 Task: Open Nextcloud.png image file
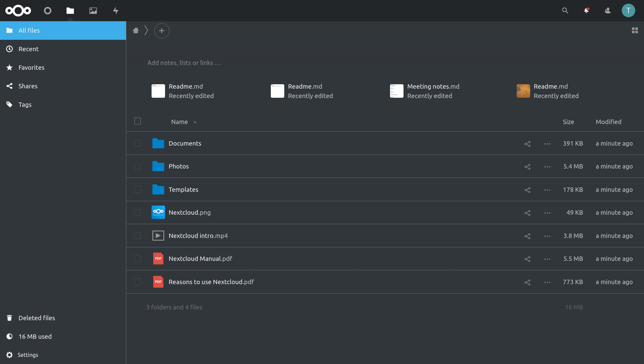pos(190,212)
